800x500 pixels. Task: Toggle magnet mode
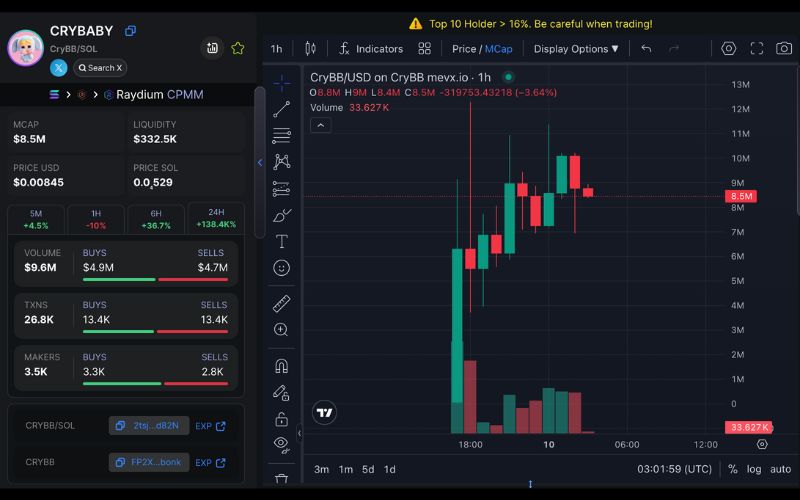click(282, 366)
